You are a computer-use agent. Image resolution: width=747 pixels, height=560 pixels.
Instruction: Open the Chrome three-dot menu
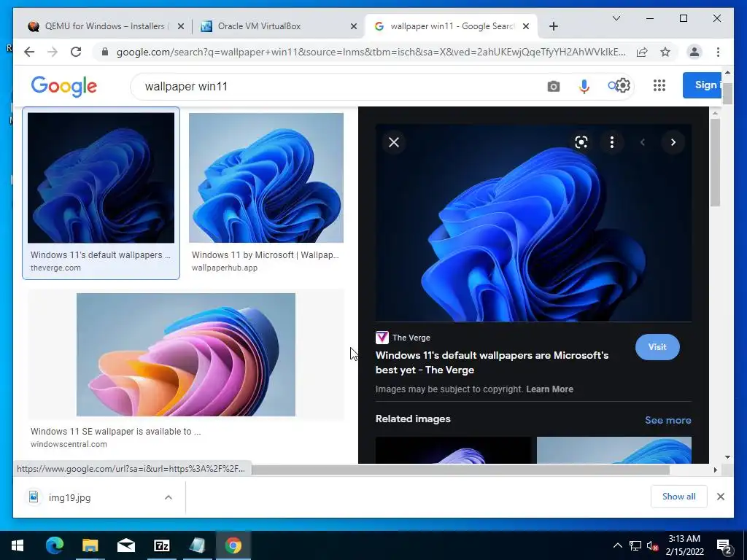coord(718,52)
